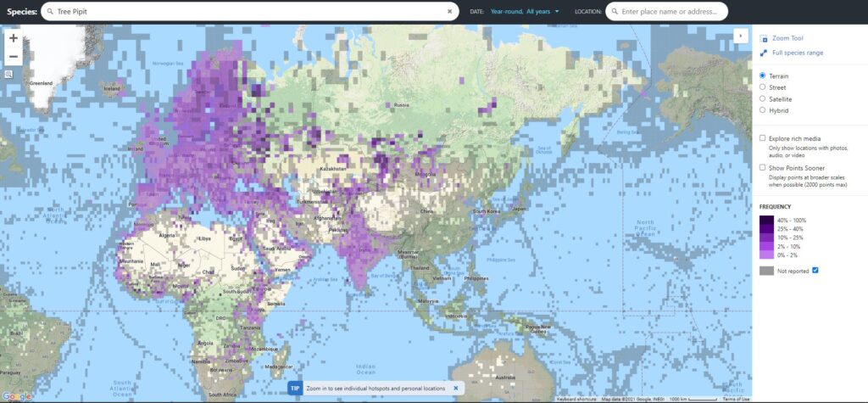Viewport: 868px width, 403px height.
Task: Click the magnifier icon below zoom controls
Action: click(x=8, y=74)
